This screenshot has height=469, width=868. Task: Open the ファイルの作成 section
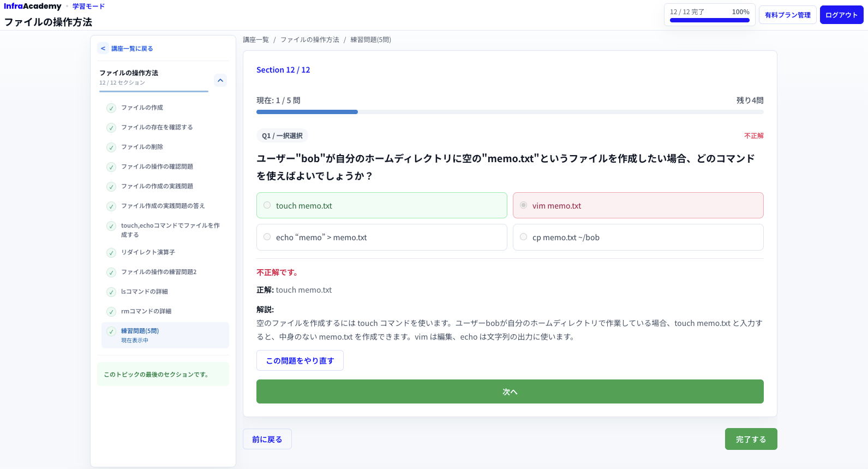coord(165,108)
